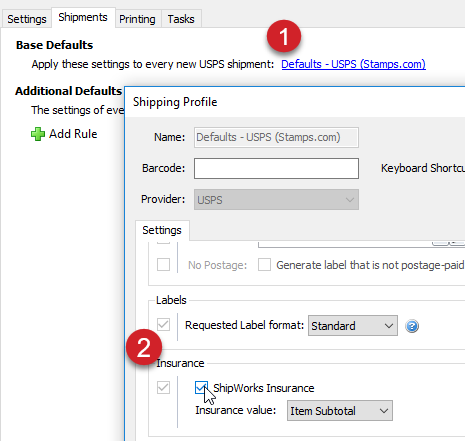Viewport: 465px width, 441px height.
Task: Open the Defaults - USPS (Stamps.com) link
Action: coord(353,64)
